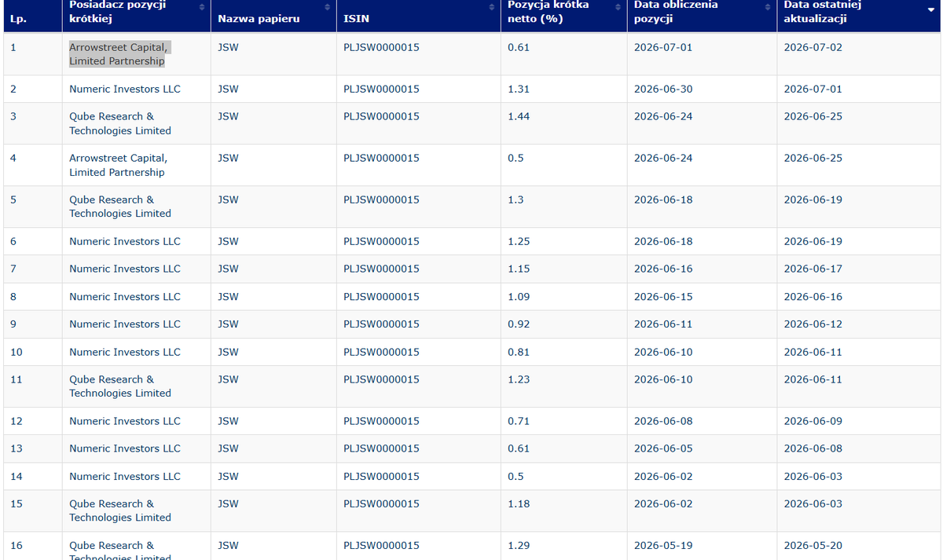Click calculation date 2026-07-01

pyautogui.click(x=663, y=47)
